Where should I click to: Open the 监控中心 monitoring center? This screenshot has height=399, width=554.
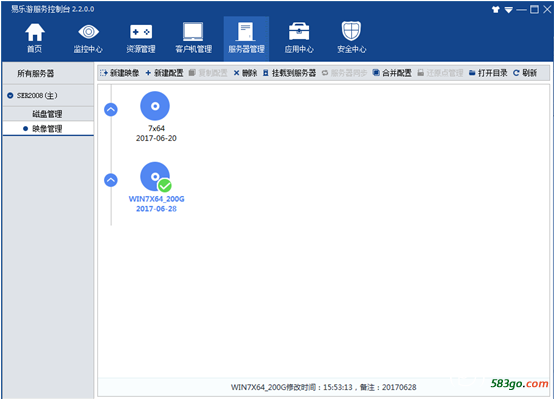[x=88, y=39]
